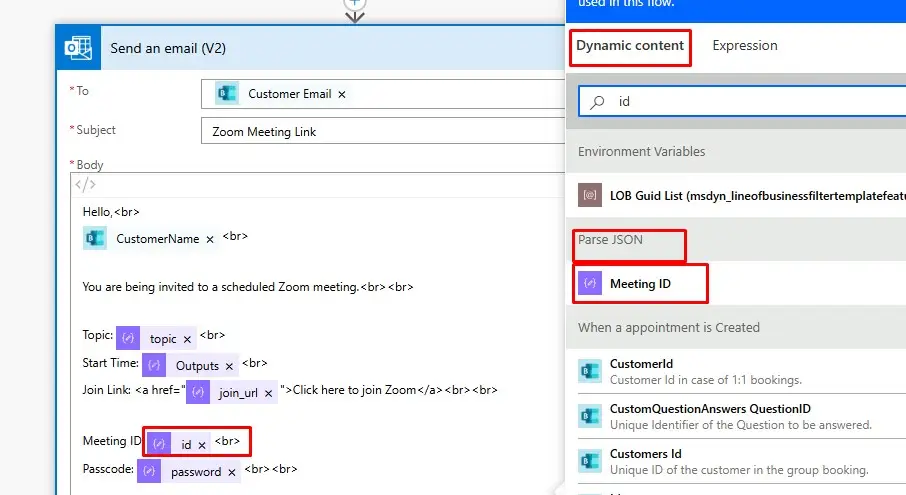Select Meeting ID from Parse JSON section
Viewport: 906px width, 495px height.
coord(640,284)
